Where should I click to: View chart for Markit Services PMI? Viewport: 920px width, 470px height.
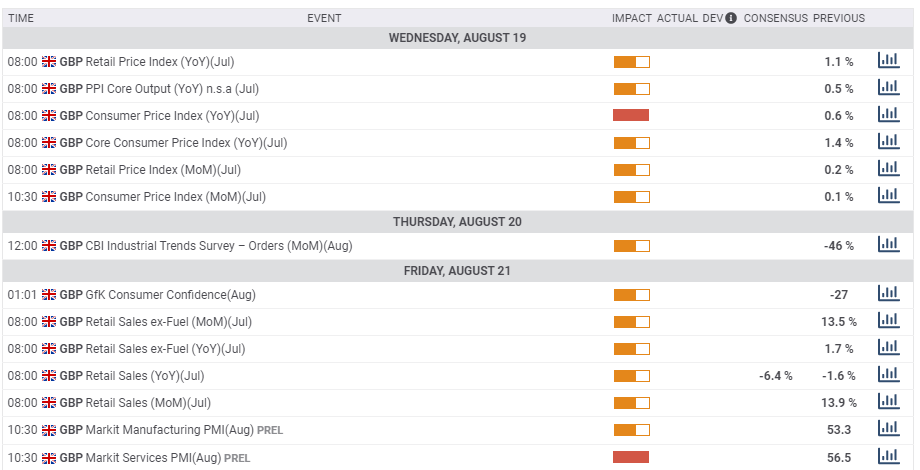click(x=888, y=456)
